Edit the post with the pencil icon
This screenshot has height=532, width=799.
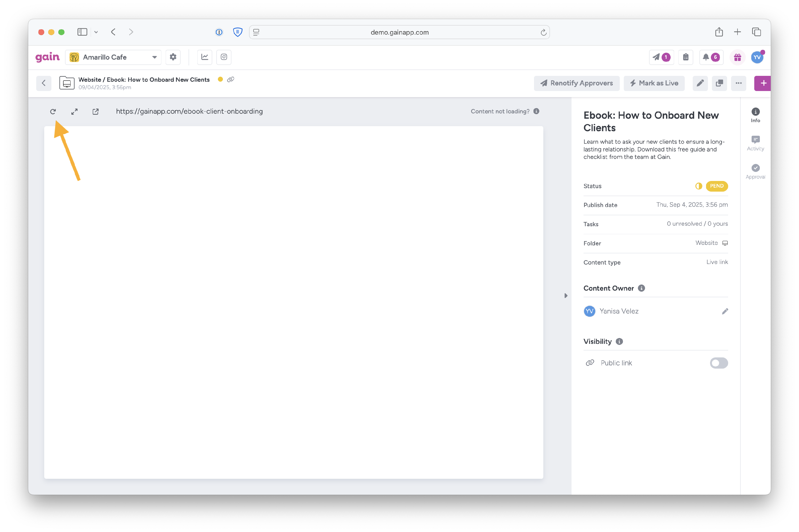(700, 83)
